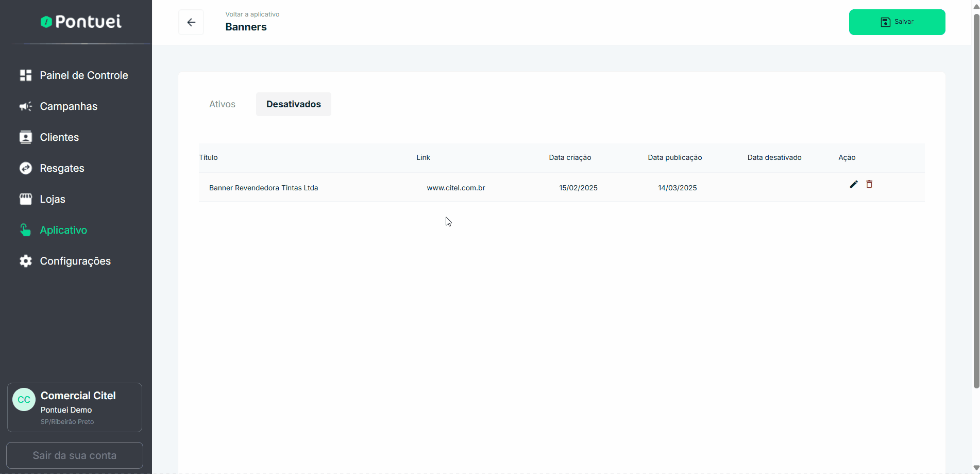Delete the banner using trash icon

(869, 185)
